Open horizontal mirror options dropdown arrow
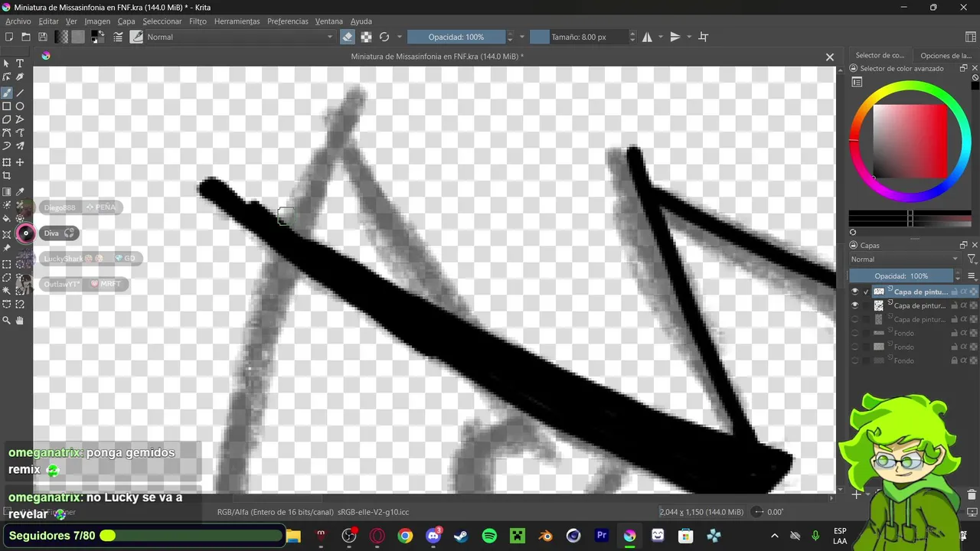This screenshot has height=551, width=980. click(x=661, y=37)
